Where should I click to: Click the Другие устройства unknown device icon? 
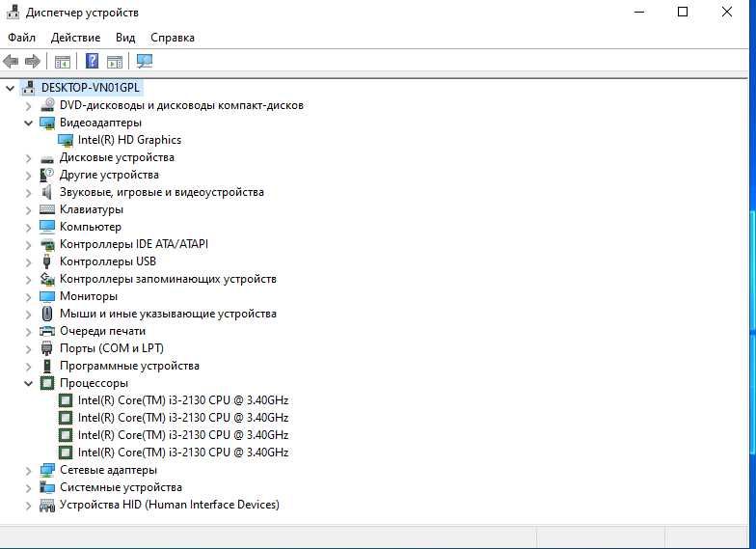tap(46, 175)
